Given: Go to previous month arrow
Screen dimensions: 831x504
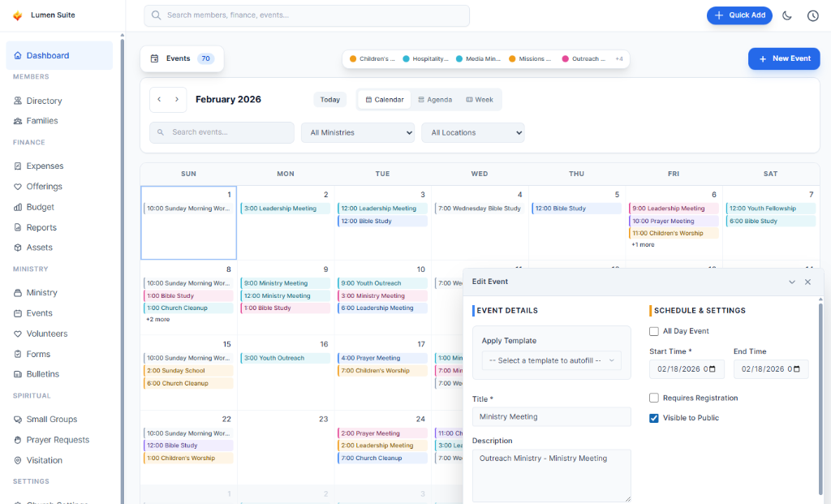Looking at the screenshot, I should pos(159,100).
